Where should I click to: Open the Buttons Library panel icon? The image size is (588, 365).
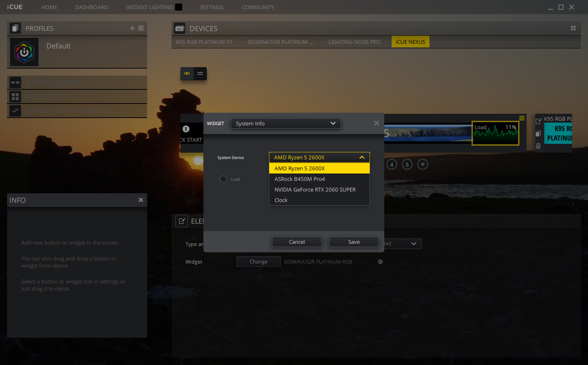click(x=15, y=83)
